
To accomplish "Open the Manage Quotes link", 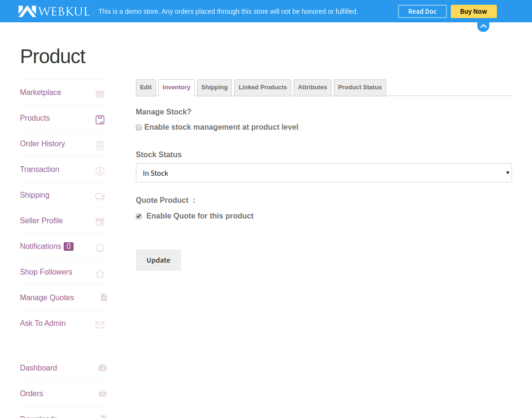I will [x=47, y=298].
